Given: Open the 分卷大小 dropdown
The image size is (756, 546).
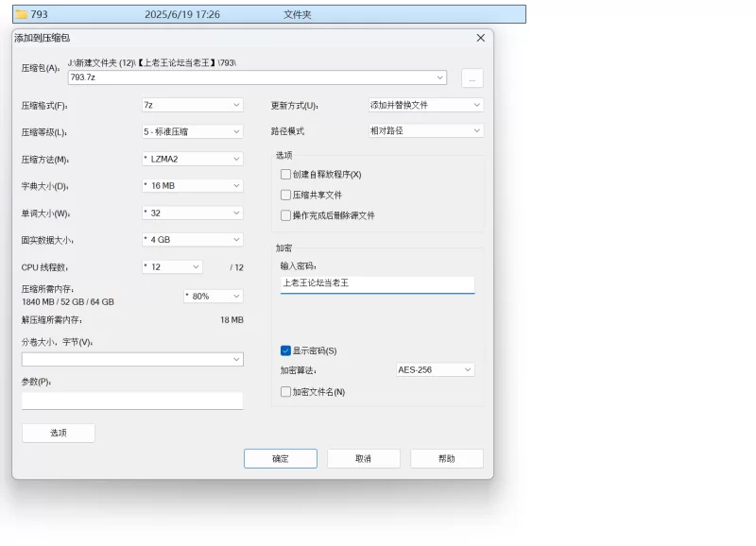Looking at the screenshot, I should pos(132,359).
